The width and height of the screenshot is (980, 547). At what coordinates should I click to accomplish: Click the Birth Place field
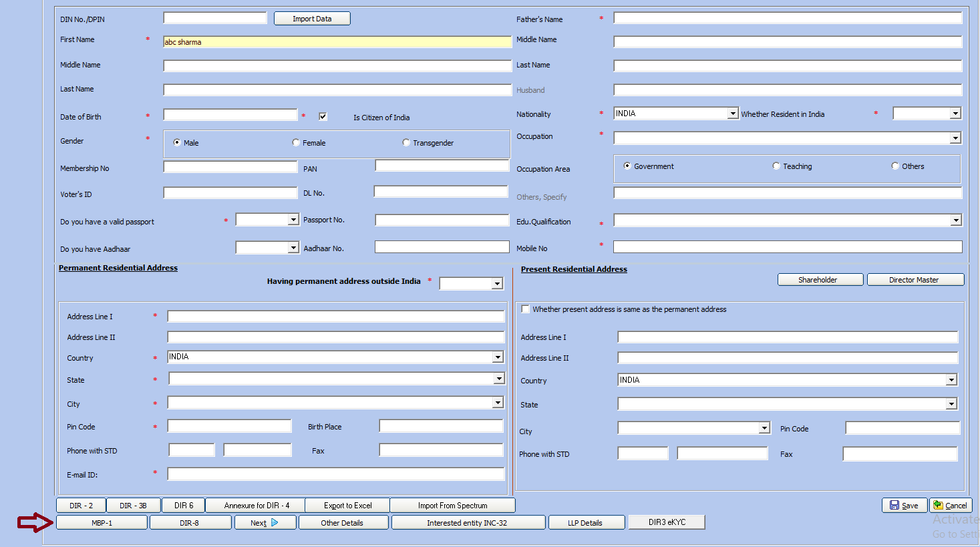pos(442,426)
